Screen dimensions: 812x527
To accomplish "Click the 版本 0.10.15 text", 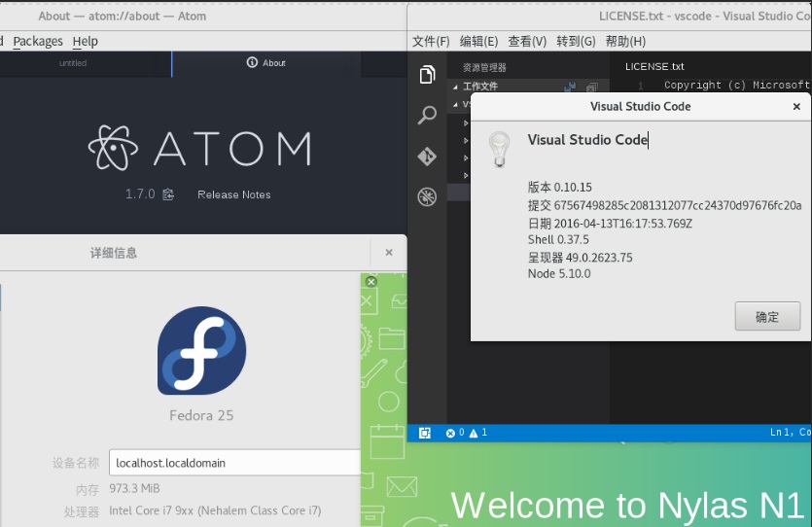I will pos(560,187).
